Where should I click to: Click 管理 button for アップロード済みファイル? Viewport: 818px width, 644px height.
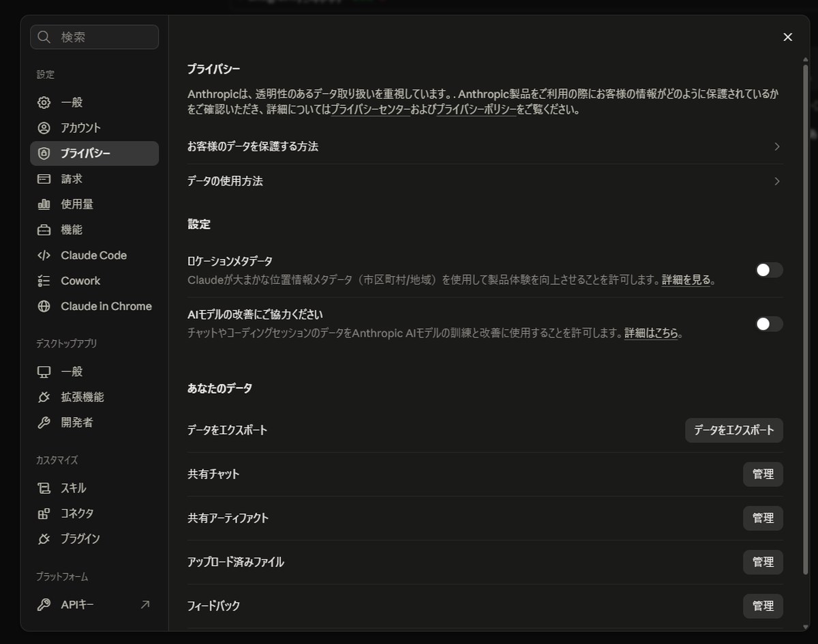click(763, 562)
